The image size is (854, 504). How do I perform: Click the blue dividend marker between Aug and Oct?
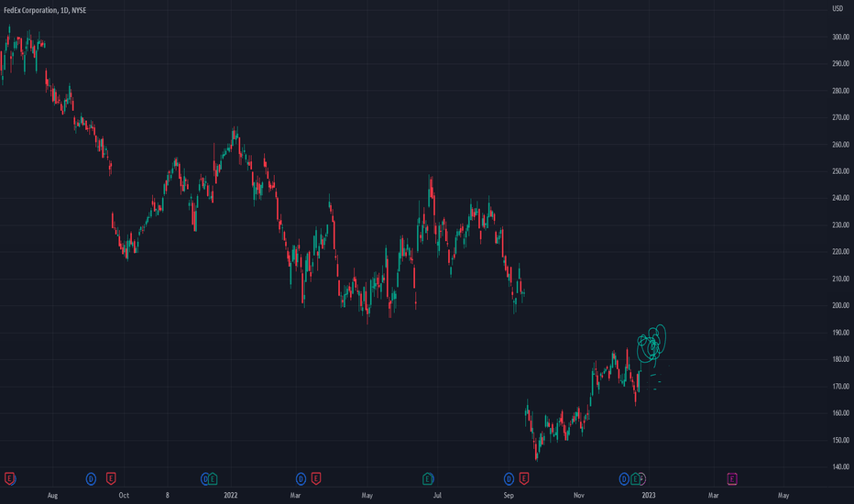coord(91,479)
